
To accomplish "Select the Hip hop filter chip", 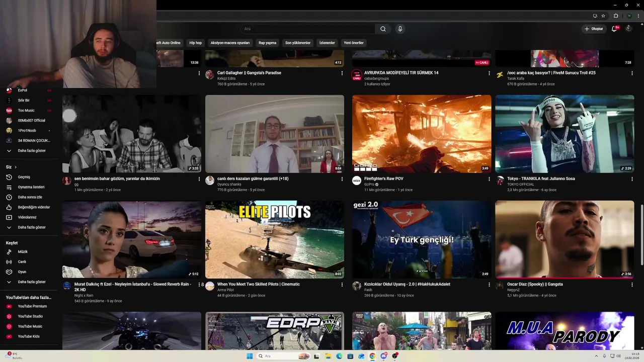I will (x=195, y=43).
